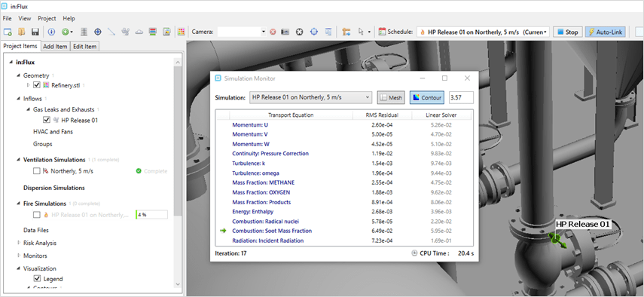Viewport: 644px width, 297px height.
Task: Toggle the Mesh button in Simulation Monitor
Action: coord(391,97)
